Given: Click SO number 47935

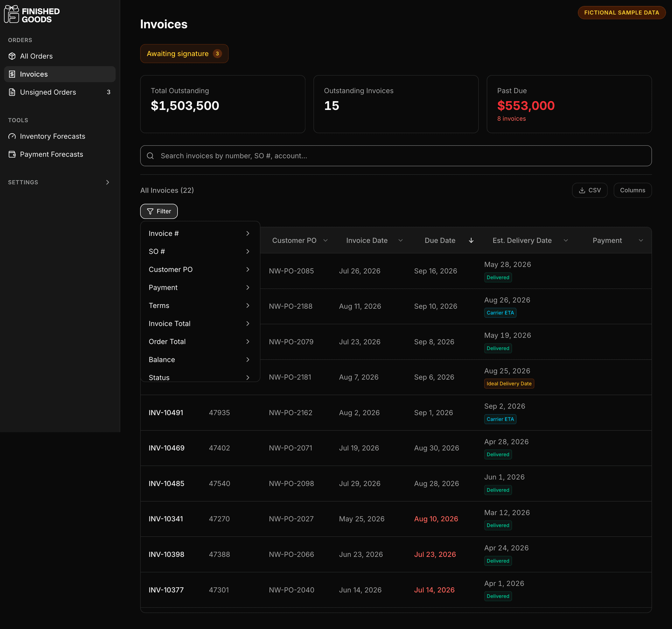Looking at the screenshot, I should pyautogui.click(x=219, y=413).
